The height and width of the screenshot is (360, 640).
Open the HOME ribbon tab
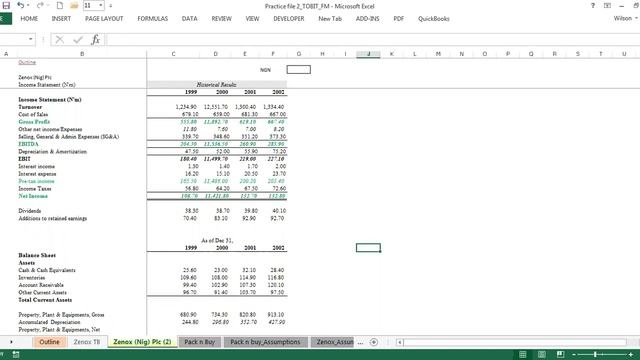(x=29, y=19)
